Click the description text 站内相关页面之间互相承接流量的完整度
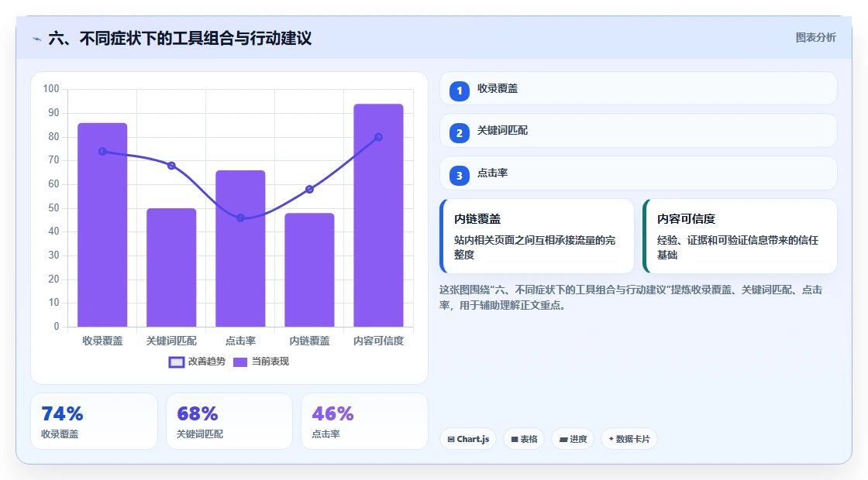 point(535,247)
